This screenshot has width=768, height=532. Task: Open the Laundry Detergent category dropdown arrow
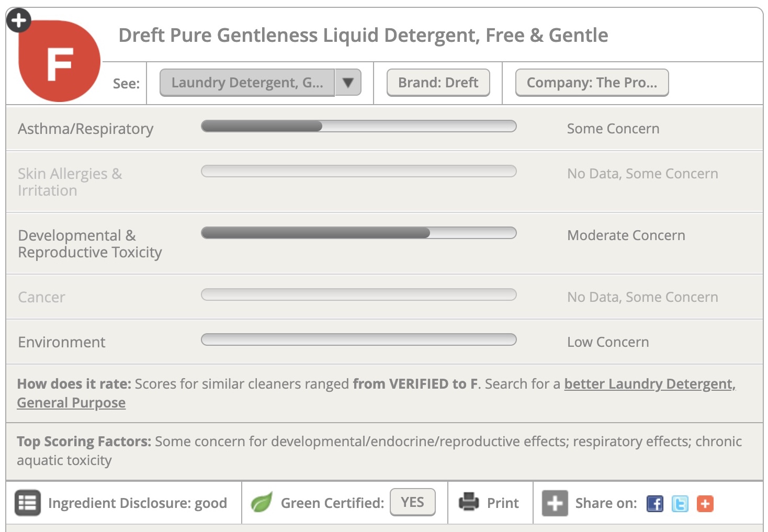[x=348, y=82]
